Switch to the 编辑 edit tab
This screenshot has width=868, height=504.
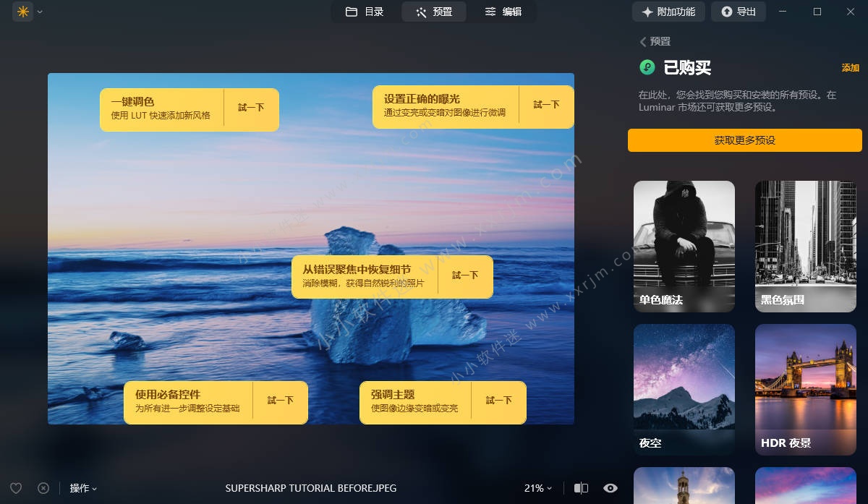tap(503, 12)
